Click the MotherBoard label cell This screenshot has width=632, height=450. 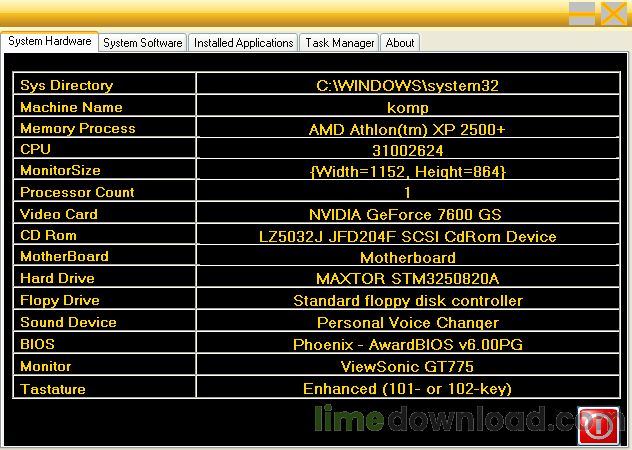(x=104, y=255)
